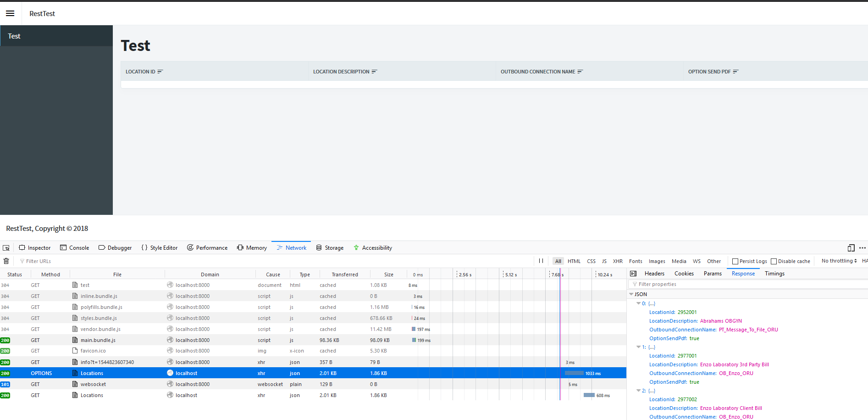Open the Performance panel
This screenshot has height=420, width=868.
[x=207, y=248]
